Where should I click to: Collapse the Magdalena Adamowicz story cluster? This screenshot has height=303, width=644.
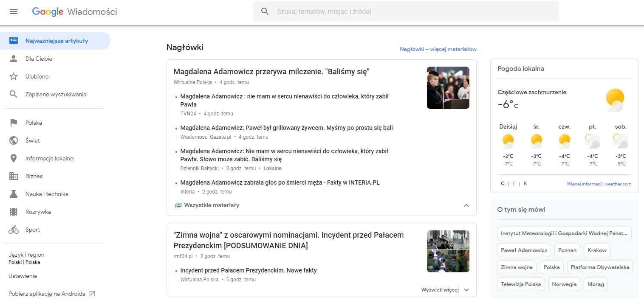click(466, 205)
